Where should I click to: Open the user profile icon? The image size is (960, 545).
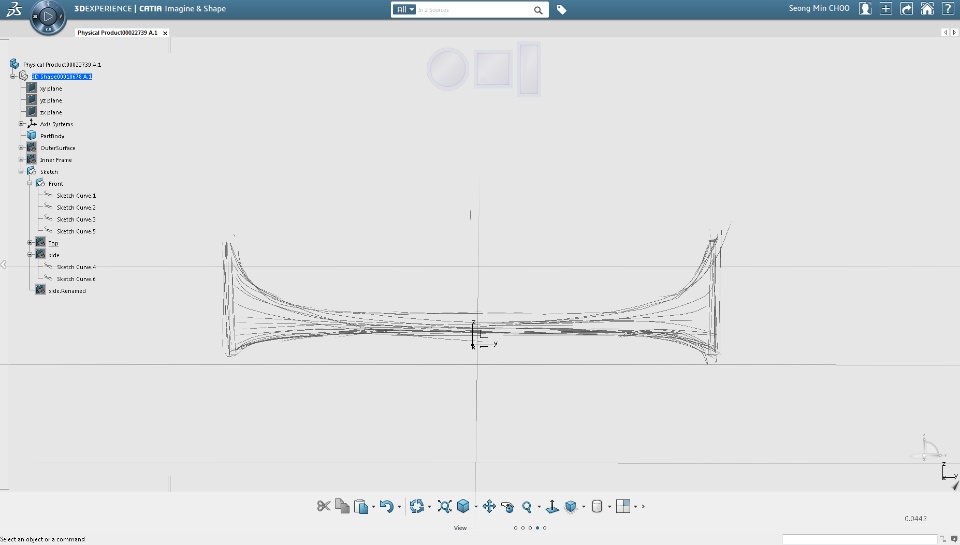(865, 9)
